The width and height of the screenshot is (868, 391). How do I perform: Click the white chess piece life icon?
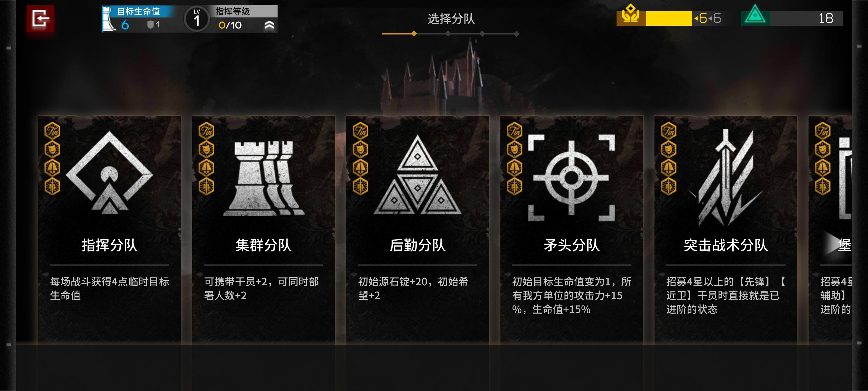tap(108, 20)
